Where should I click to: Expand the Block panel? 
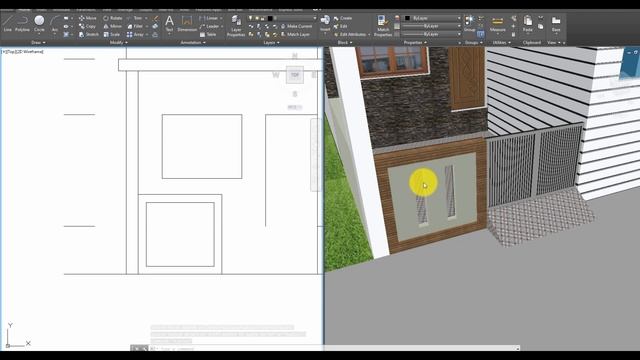coord(344,42)
